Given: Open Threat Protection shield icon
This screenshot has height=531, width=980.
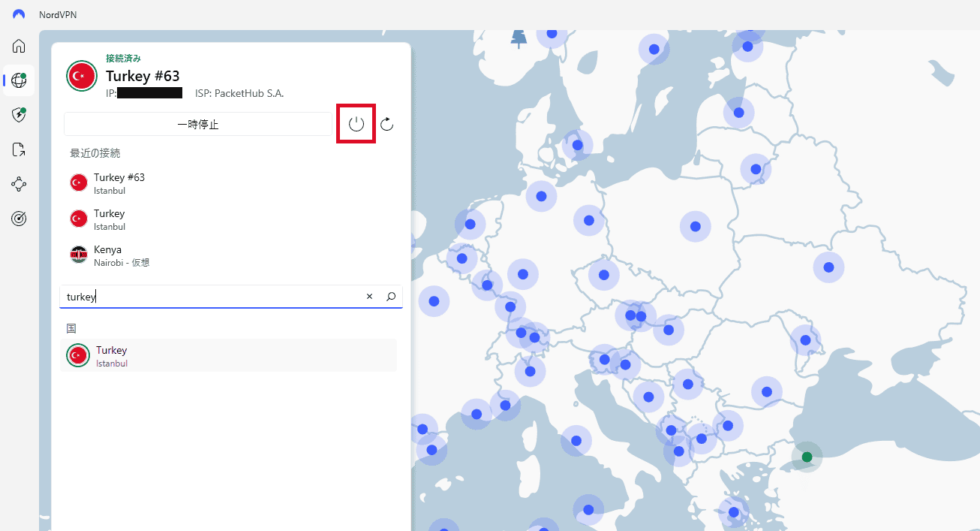Looking at the screenshot, I should tap(19, 115).
